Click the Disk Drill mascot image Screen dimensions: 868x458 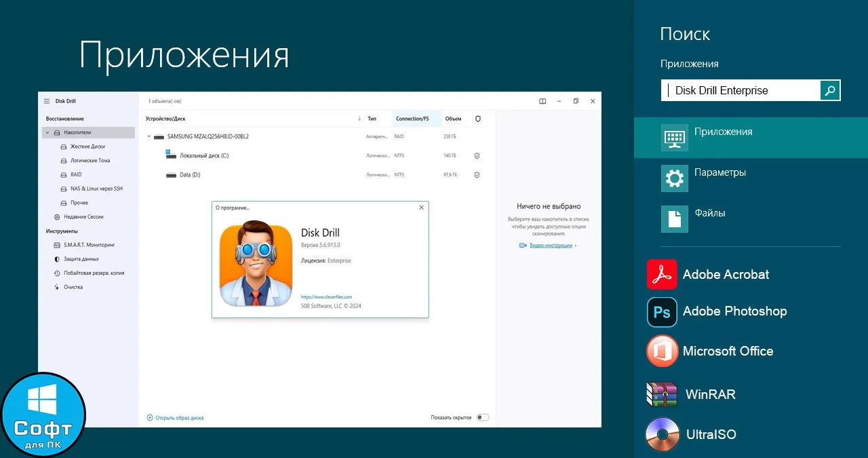[x=256, y=263]
